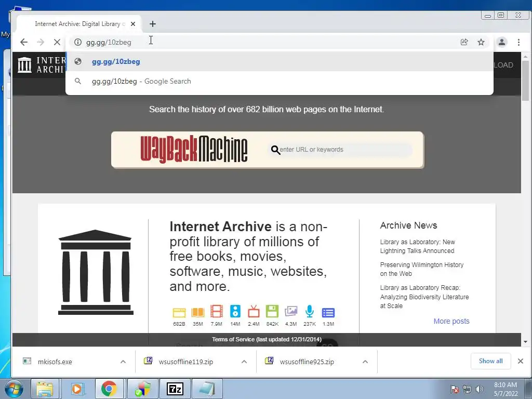Click the Wayback search magnifier icon
Image resolution: width=532 pixels, height=399 pixels.
click(275, 150)
